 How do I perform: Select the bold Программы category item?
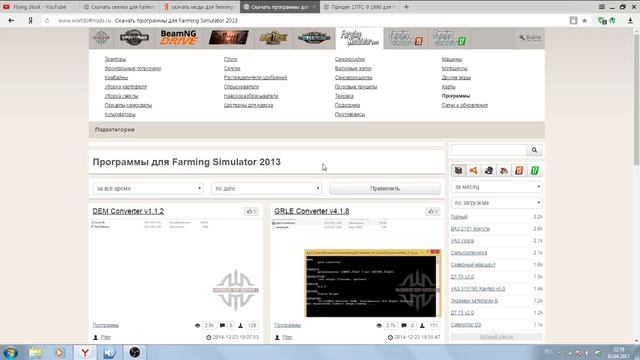pos(456,96)
